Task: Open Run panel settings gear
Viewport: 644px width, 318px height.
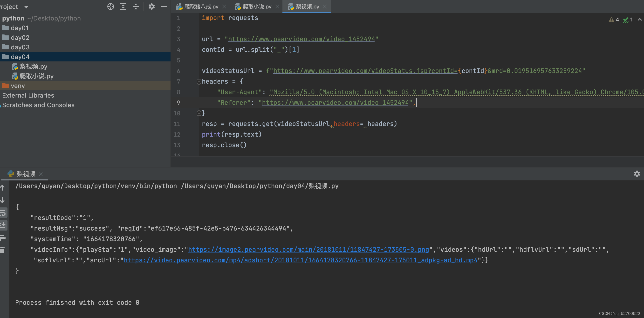Action: (x=637, y=173)
